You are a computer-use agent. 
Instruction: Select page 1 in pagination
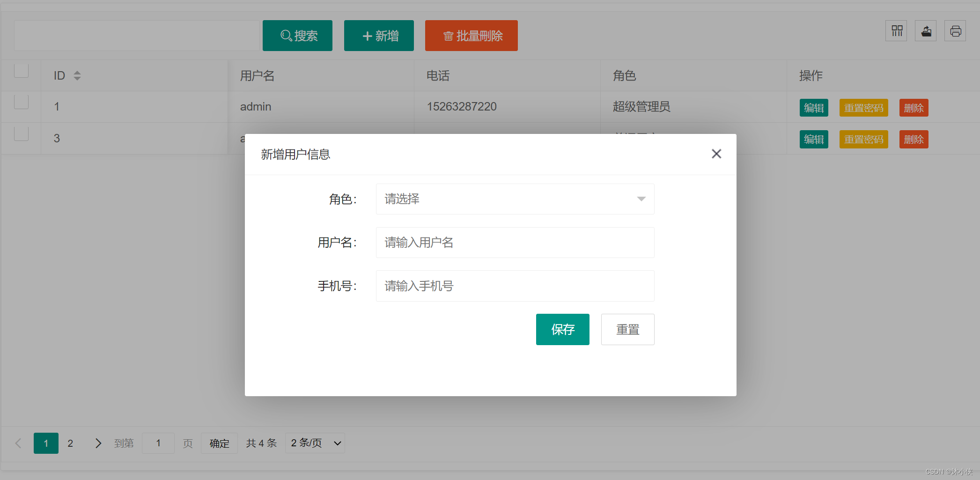[46, 443]
